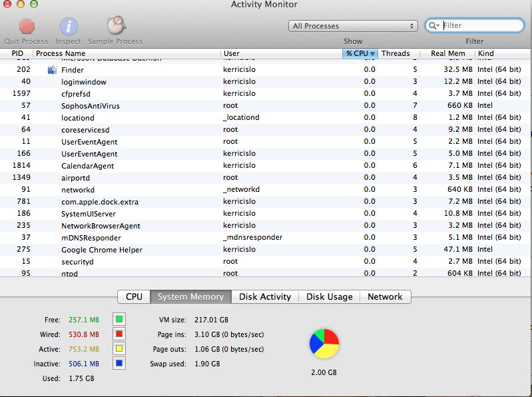Viewport: 532px width, 397px height.
Task: Click the 47.1 MB Real Mem value
Action: (458, 249)
